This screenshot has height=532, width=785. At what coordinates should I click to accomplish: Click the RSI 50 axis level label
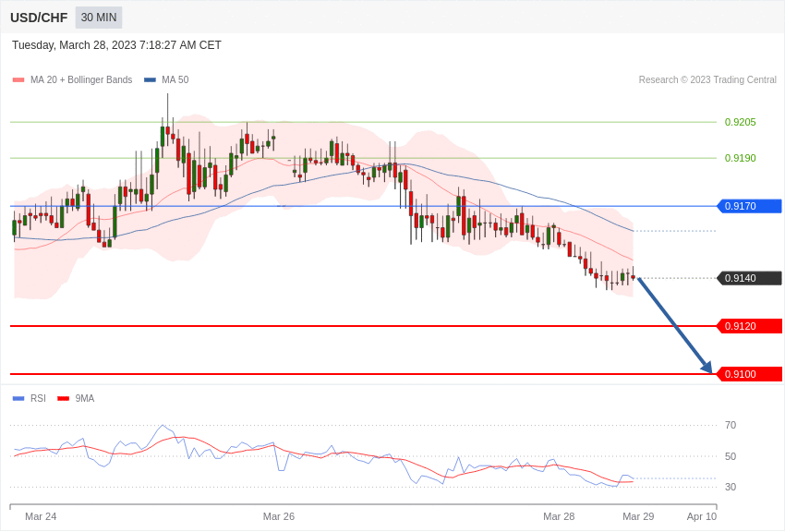point(731,456)
